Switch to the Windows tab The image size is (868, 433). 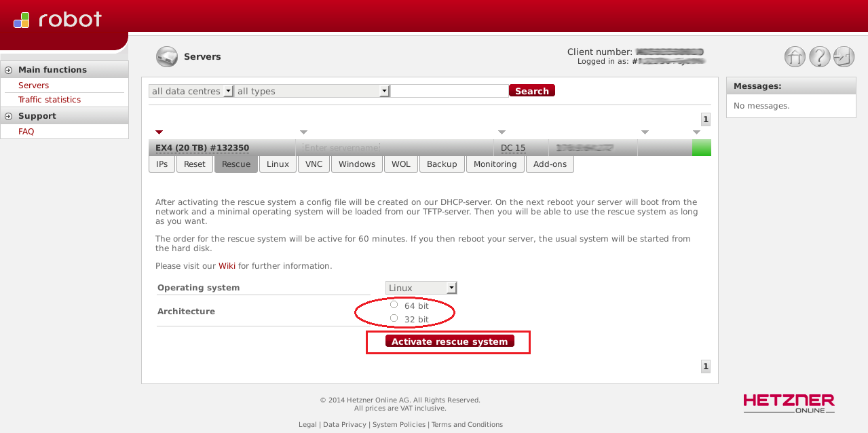(357, 164)
